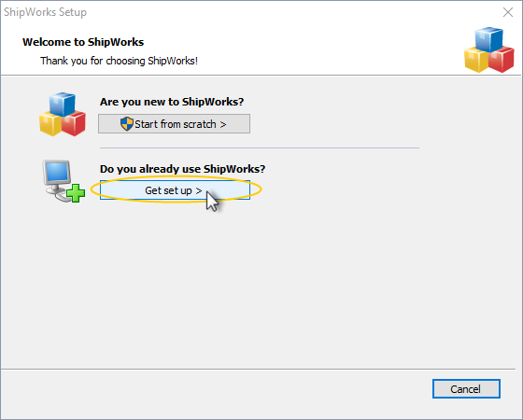Click the 'Do you already use ShipWorks?' label
523x420 pixels.
coord(182,169)
